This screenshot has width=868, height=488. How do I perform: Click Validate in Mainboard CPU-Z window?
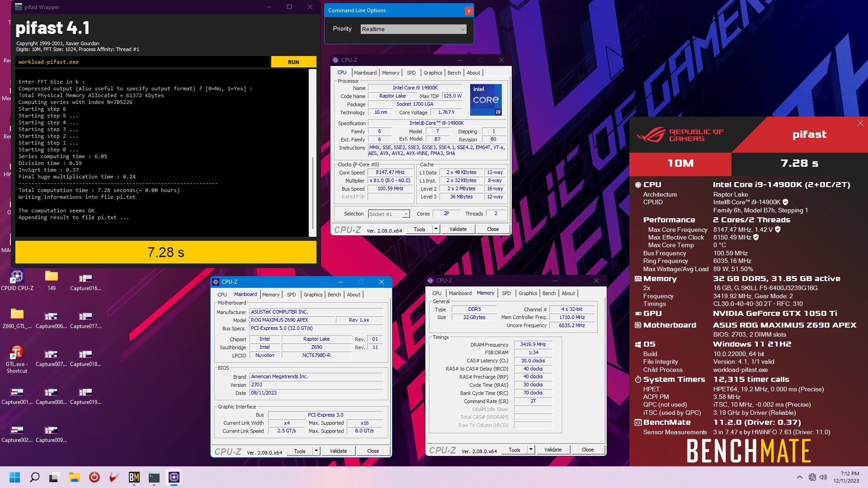point(338,451)
